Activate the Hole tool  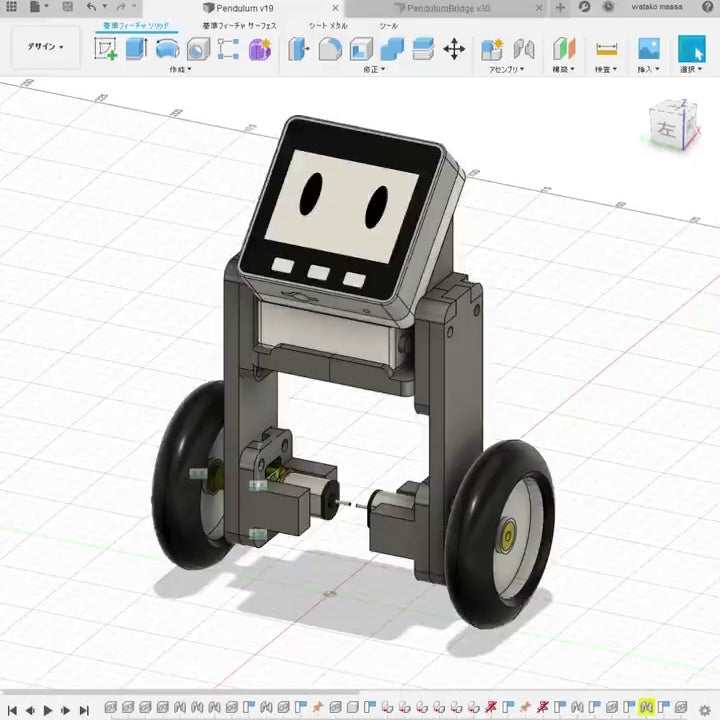(198, 48)
